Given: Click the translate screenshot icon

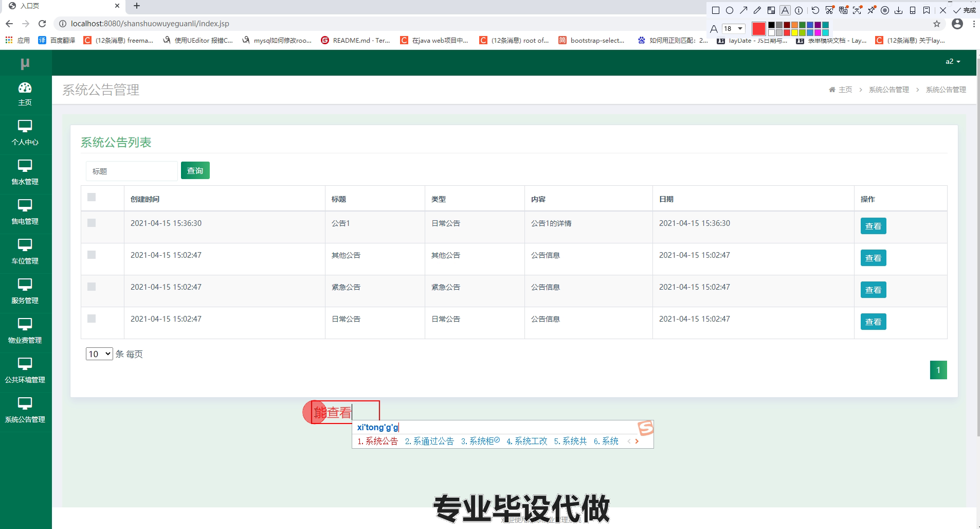Looking at the screenshot, I should [843, 10].
